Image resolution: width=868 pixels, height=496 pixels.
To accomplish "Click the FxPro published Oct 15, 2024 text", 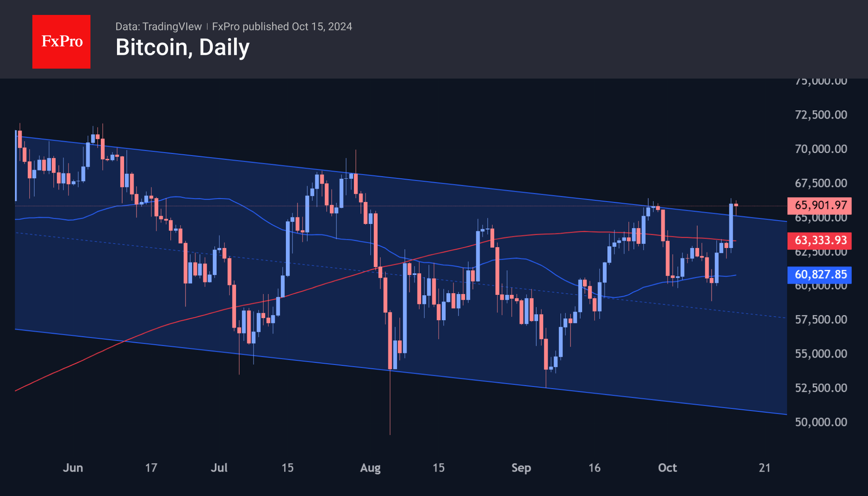I will point(282,27).
